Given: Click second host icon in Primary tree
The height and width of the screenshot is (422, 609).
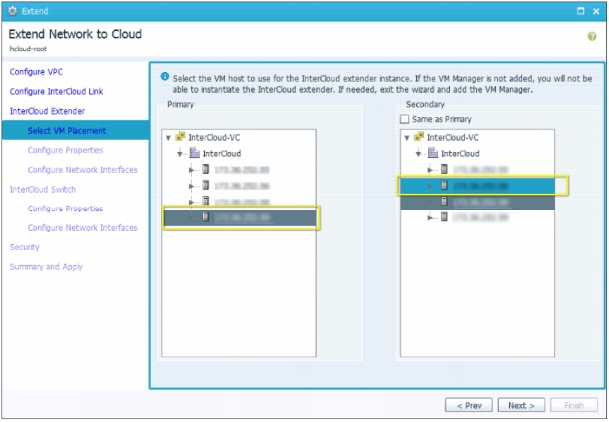Looking at the screenshot, I should coord(205,185).
